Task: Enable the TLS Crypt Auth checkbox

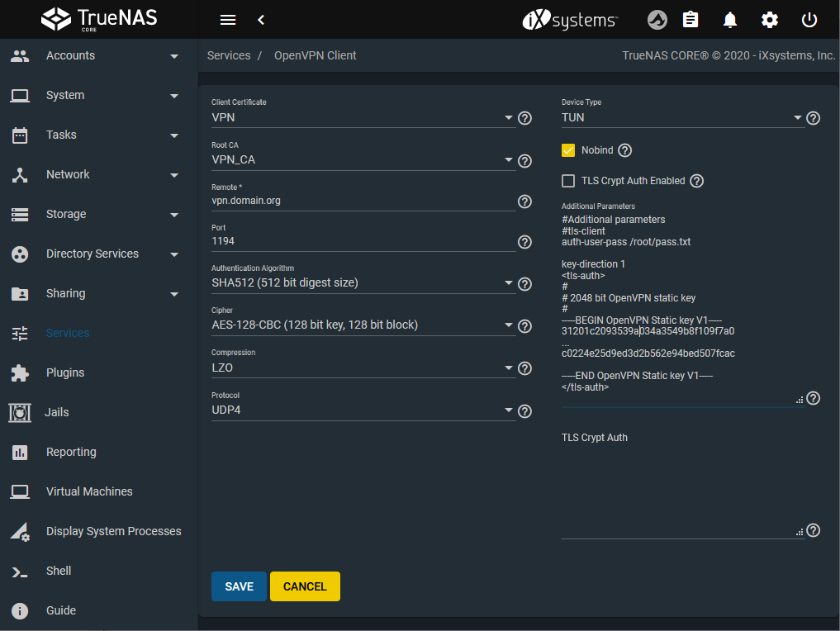Action: (568, 181)
